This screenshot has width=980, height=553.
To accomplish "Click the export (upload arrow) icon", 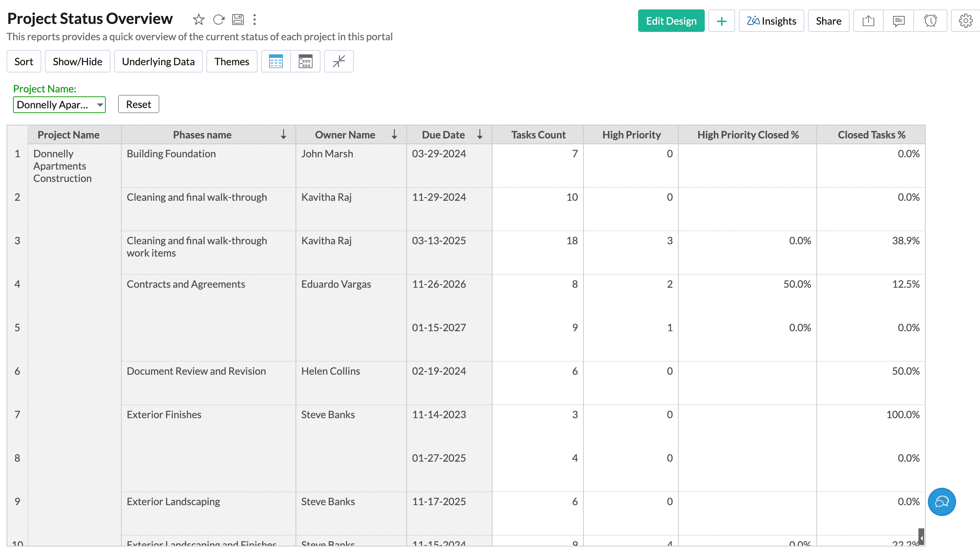I will point(868,21).
